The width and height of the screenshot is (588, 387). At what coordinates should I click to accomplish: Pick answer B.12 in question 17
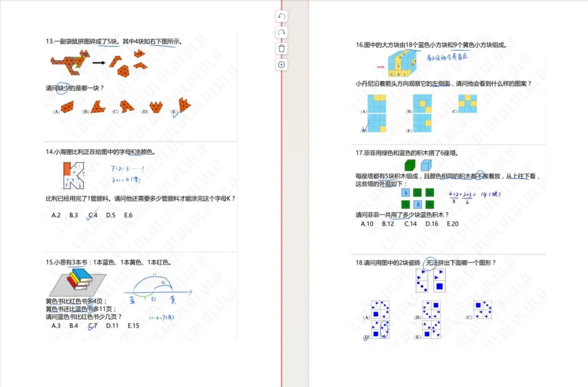(388, 224)
